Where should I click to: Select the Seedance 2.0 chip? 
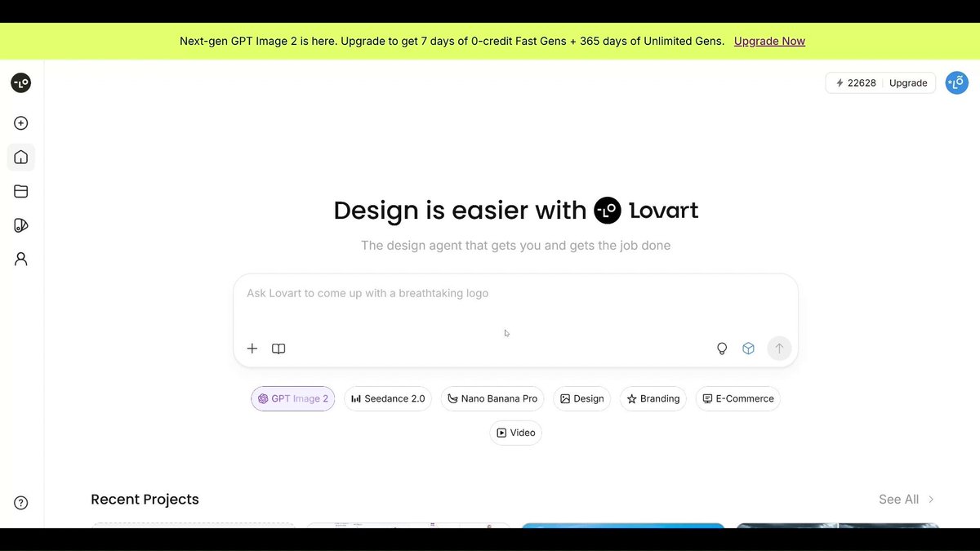coord(388,398)
